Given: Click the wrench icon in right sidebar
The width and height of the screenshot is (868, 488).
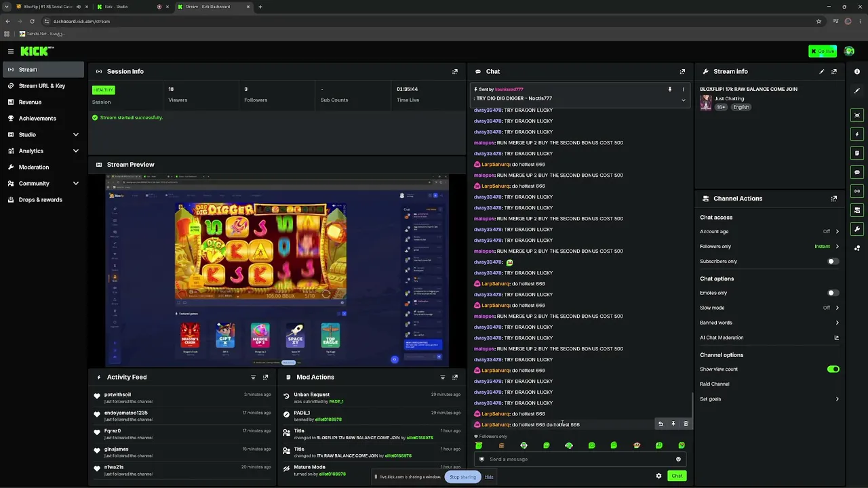Looking at the screenshot, I should tap(857, 229).
